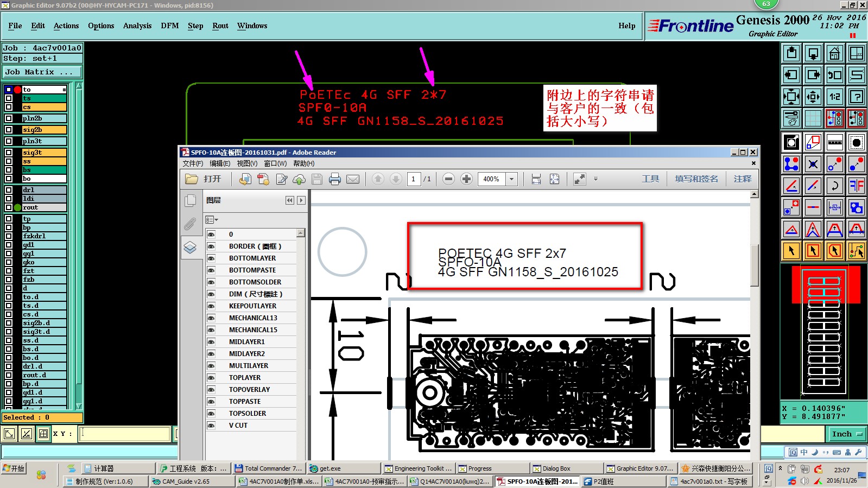Click the Job Matrix ... button
The width and height of the screenshot is (868, 488).
[x=42, y=72]
